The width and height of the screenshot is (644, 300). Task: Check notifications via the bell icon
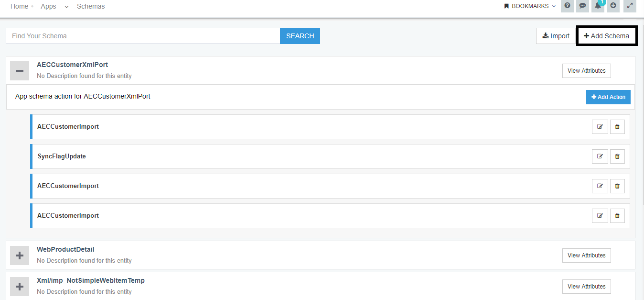coord(598,6)
